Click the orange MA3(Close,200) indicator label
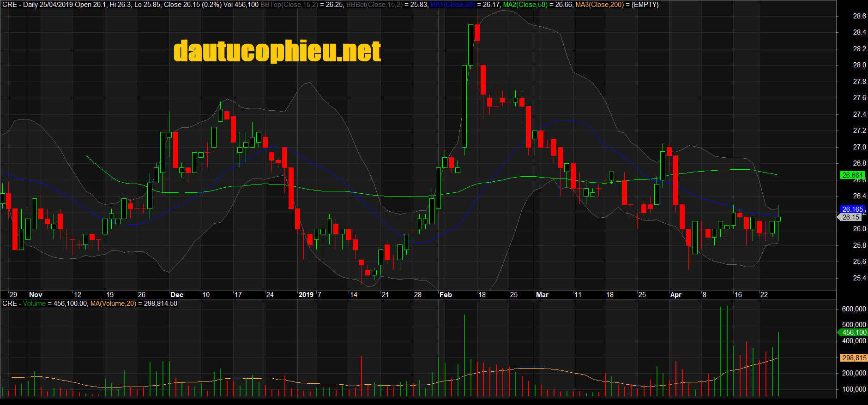 pos(599,5)
